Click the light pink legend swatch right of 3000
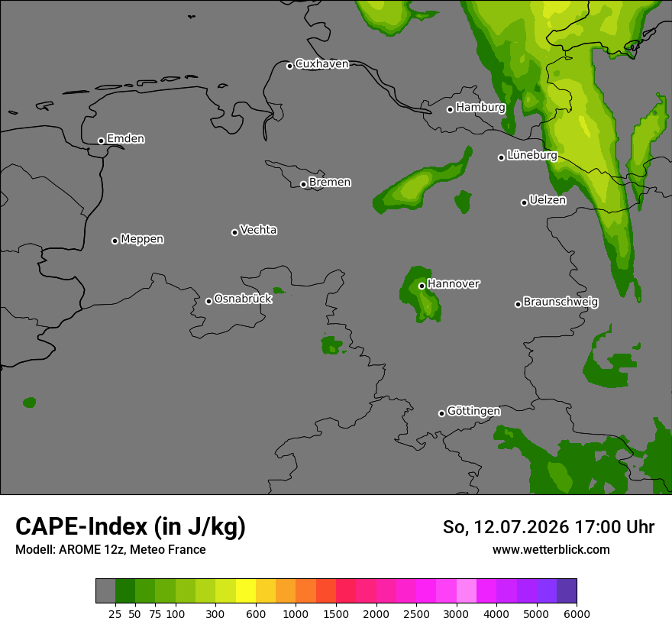The height and width of the screenshot is (634, 672). (467, 590)
